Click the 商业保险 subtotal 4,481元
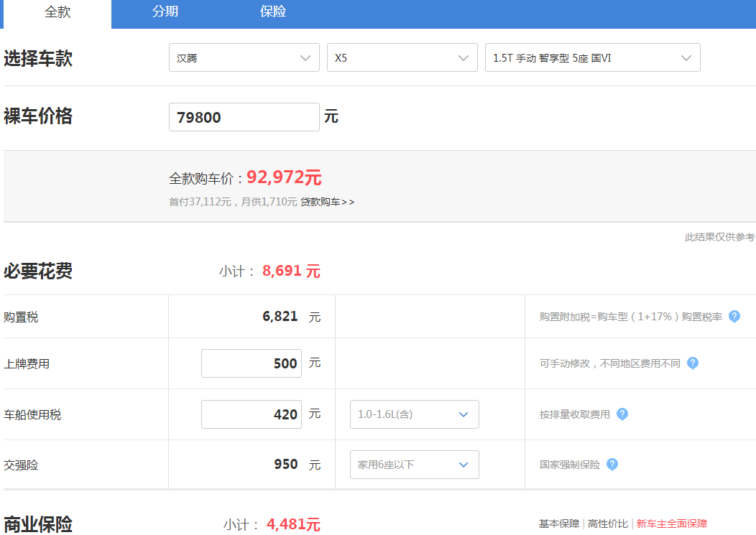Image resolution: width=756 pixels, height=535 pixels. (x=293, y=524)
